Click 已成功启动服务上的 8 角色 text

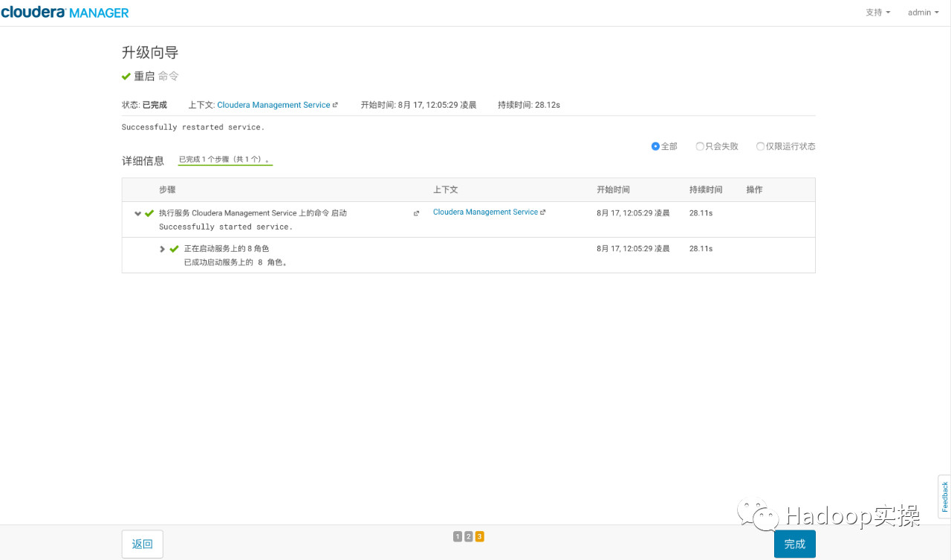[236, 262]
